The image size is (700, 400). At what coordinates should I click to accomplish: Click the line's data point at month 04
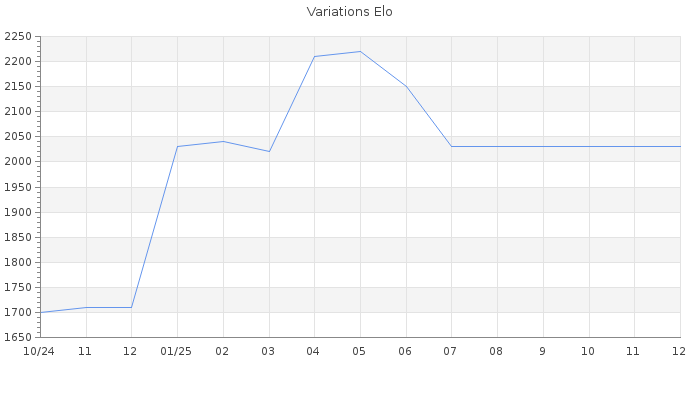[314, 56]
